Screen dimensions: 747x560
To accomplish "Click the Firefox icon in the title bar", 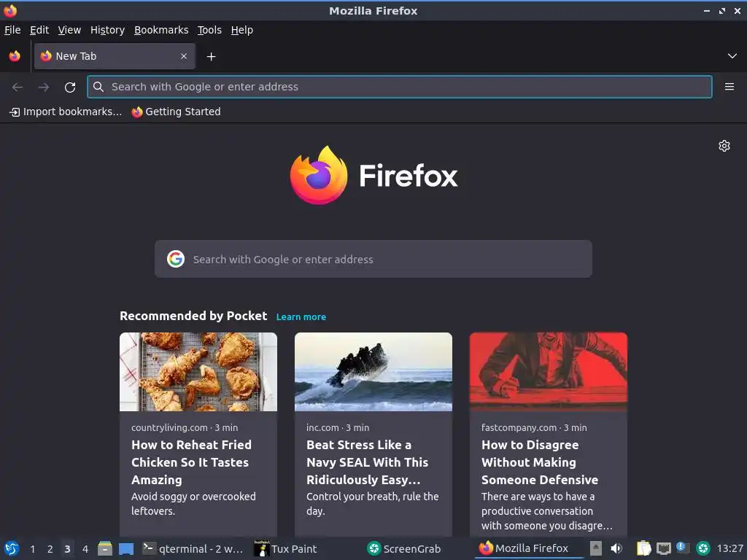I will coord(10,10).
